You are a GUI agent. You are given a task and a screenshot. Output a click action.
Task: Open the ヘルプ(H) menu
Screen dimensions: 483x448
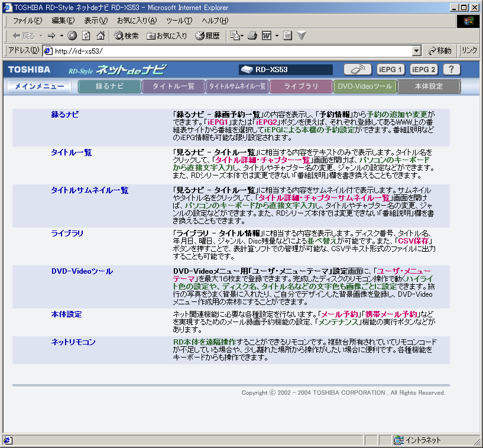tap(215, 21)
